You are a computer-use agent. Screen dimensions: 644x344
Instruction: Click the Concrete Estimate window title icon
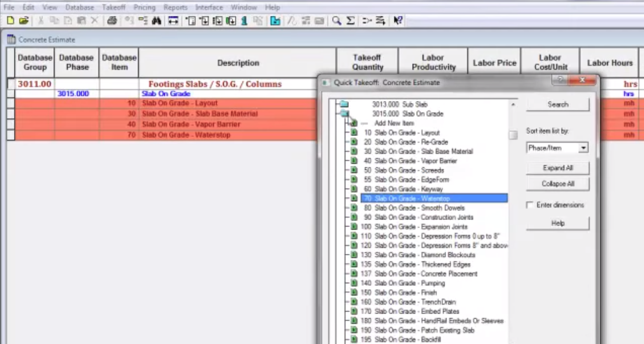pos(11,39)
